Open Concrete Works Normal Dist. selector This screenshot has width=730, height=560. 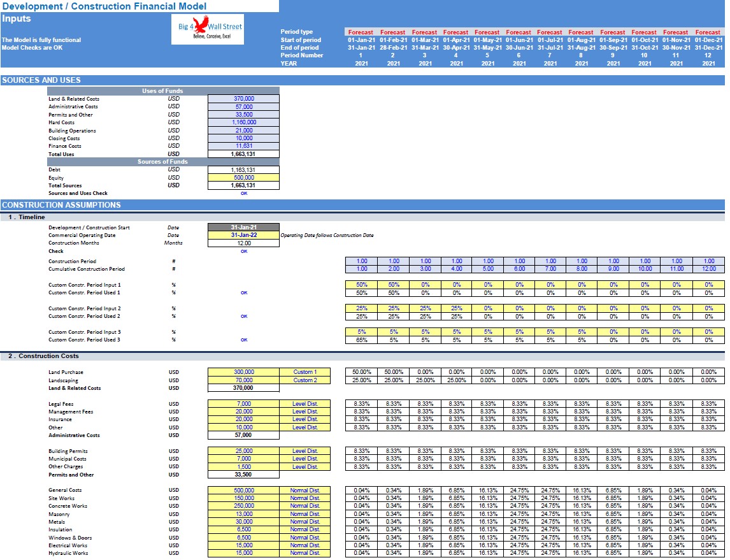(x=305, y=506)
